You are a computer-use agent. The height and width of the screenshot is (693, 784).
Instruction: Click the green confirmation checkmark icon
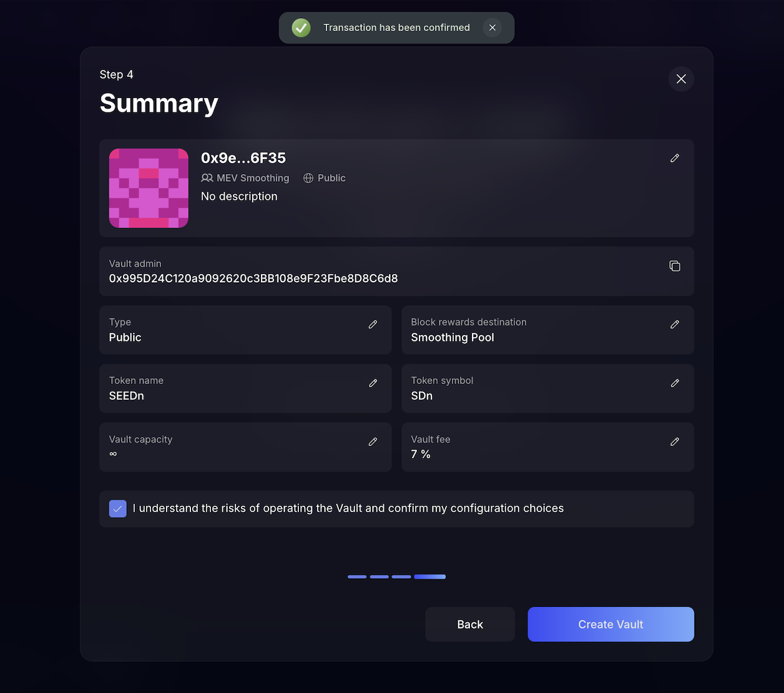301,27
